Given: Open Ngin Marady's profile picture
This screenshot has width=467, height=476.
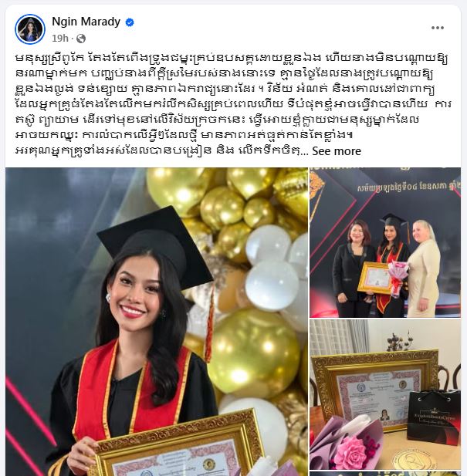Looking at the screenshot, I should pyautogui.click(x=30, y=29).
